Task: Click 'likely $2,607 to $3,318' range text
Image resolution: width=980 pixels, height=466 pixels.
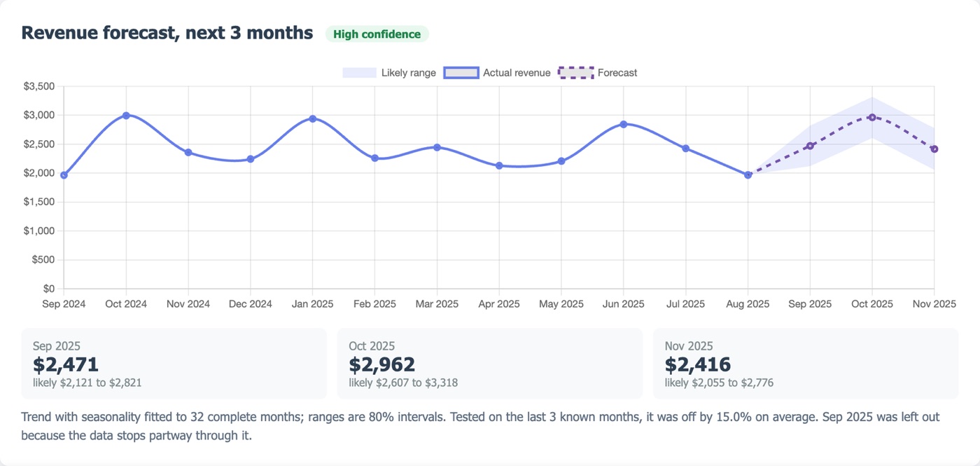Action: click(x=403, y=383)
